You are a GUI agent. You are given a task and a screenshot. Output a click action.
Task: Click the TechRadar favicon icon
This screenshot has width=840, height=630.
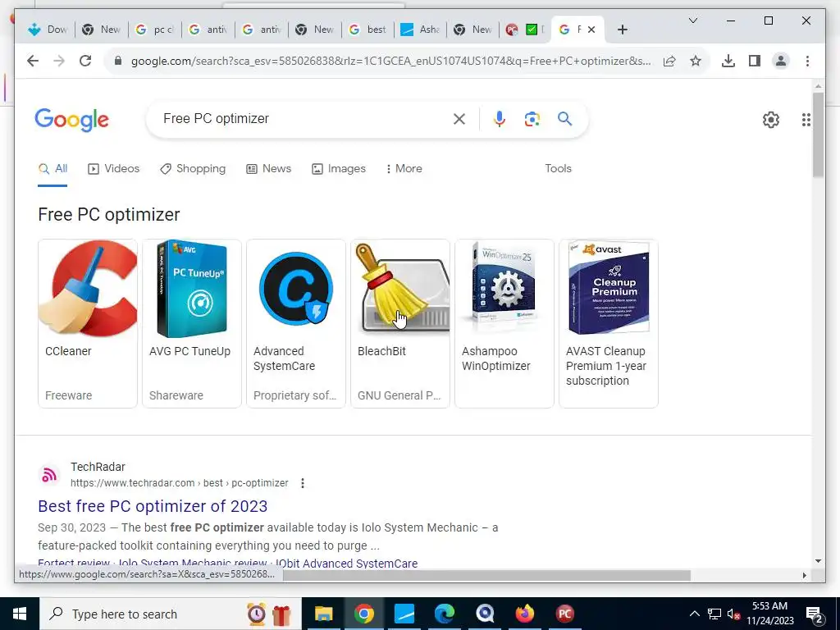coord(49,475)
